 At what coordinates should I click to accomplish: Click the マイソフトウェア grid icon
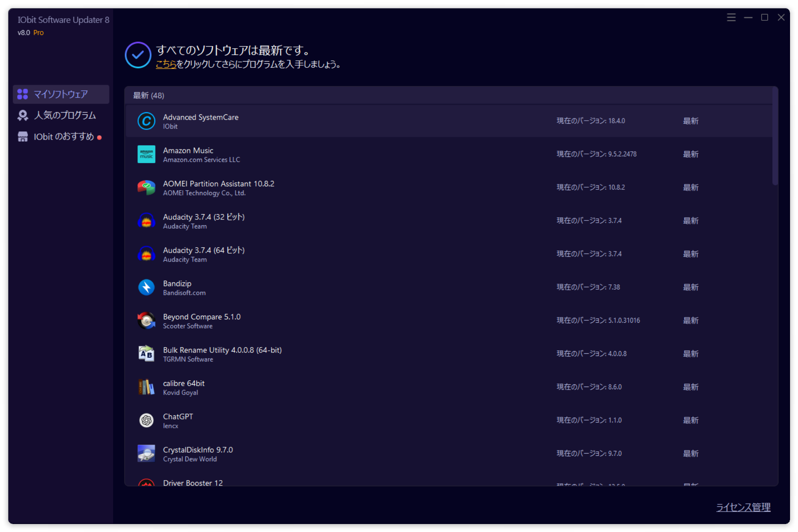(x=23, y=94)
